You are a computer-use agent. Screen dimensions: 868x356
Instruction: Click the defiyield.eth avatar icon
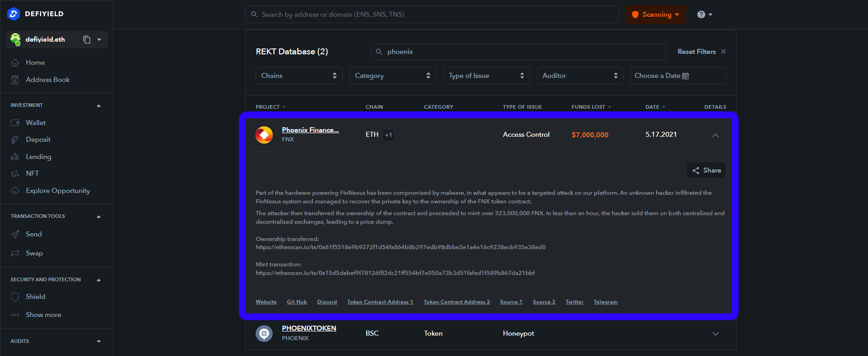[x=15, y=39]
